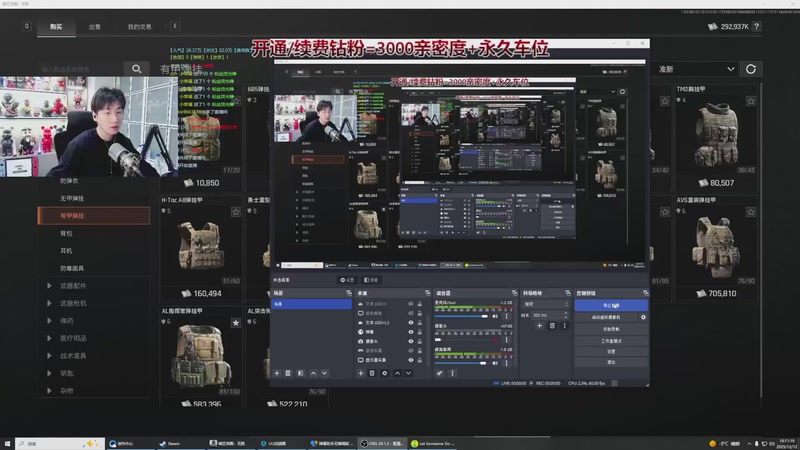This screenshot has width=800, height=450.
Task: Expand the 战术道具 category
Action: tap(49, 356)
